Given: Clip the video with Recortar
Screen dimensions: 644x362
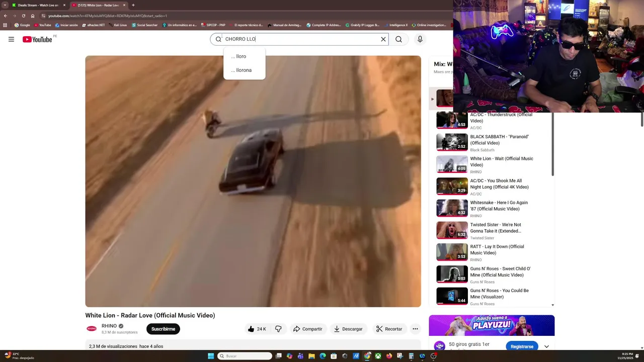Looking at the screenshot, I should [x=389, y=329].
